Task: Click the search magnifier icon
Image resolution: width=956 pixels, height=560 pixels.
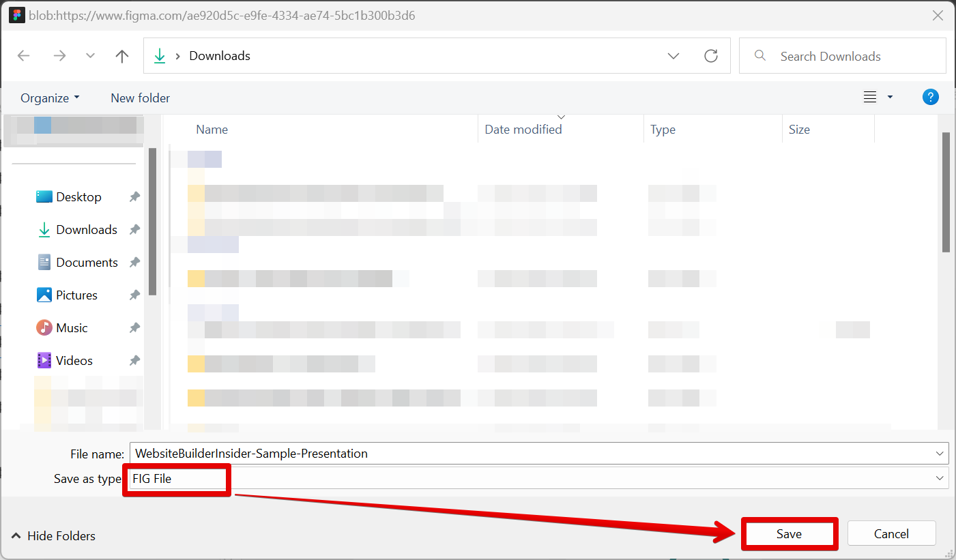Action: tap(760, 56)
